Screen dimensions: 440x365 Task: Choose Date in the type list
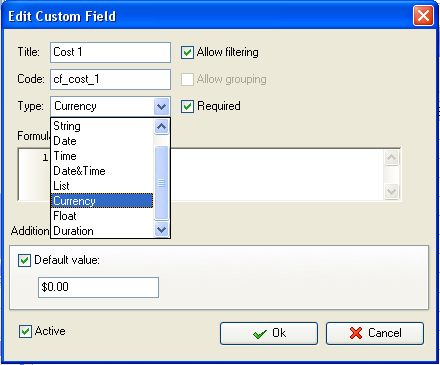(102, 141)
